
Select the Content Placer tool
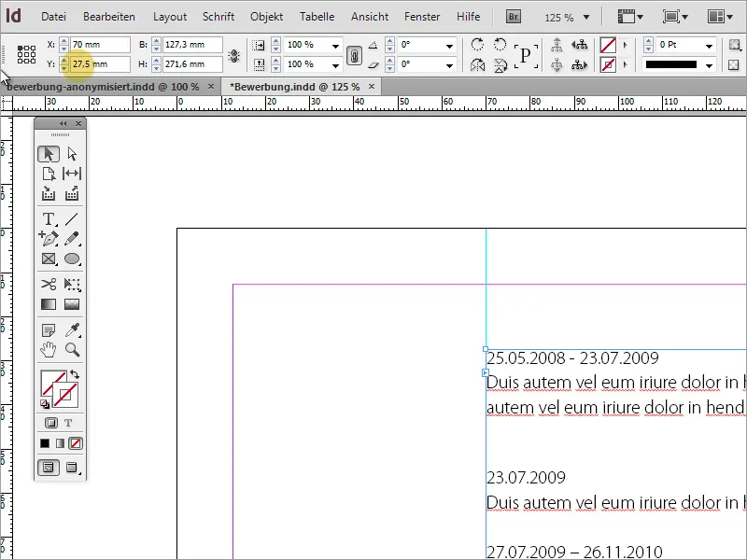pos(72,193)
